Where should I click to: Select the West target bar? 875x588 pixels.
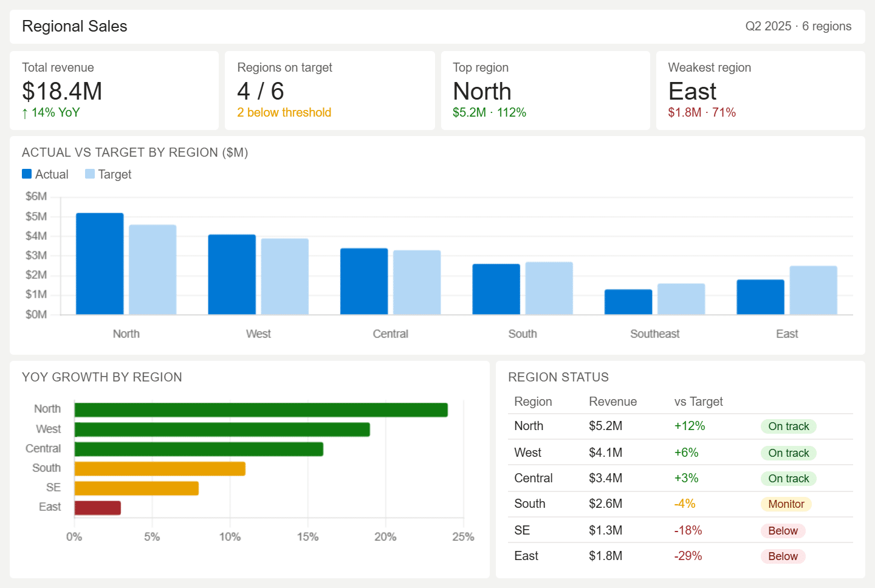coord(285,276)
